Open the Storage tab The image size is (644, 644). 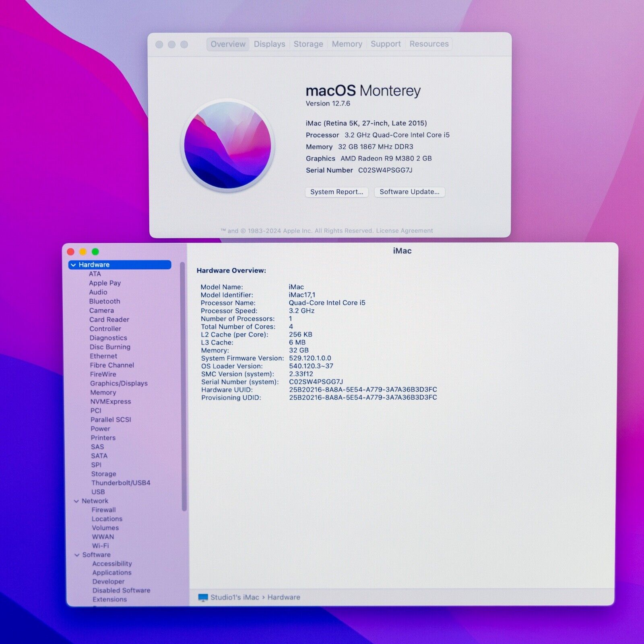pyautogui.click(x=308, y=44)
